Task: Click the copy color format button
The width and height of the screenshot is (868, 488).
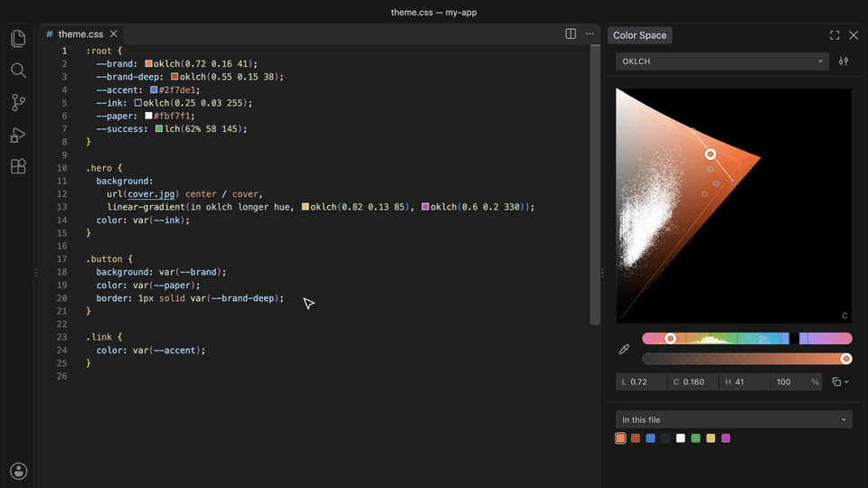Action: click(836, 381)
